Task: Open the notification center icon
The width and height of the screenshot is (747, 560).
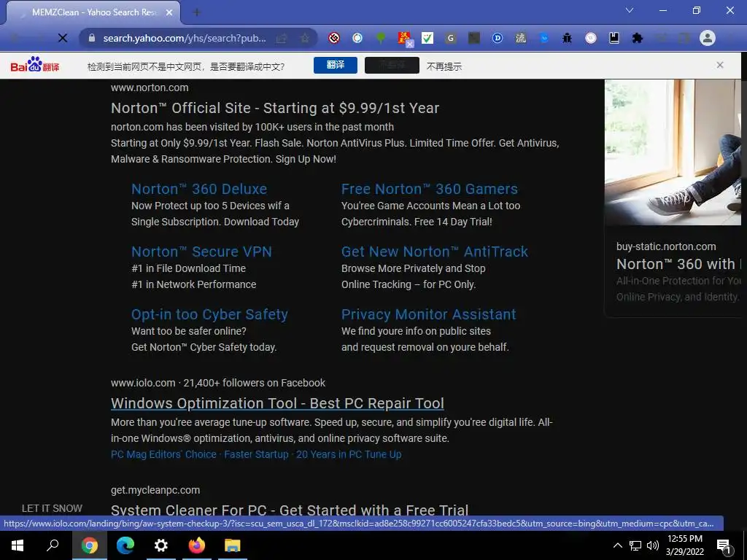Action: click(x=724, y=547)
